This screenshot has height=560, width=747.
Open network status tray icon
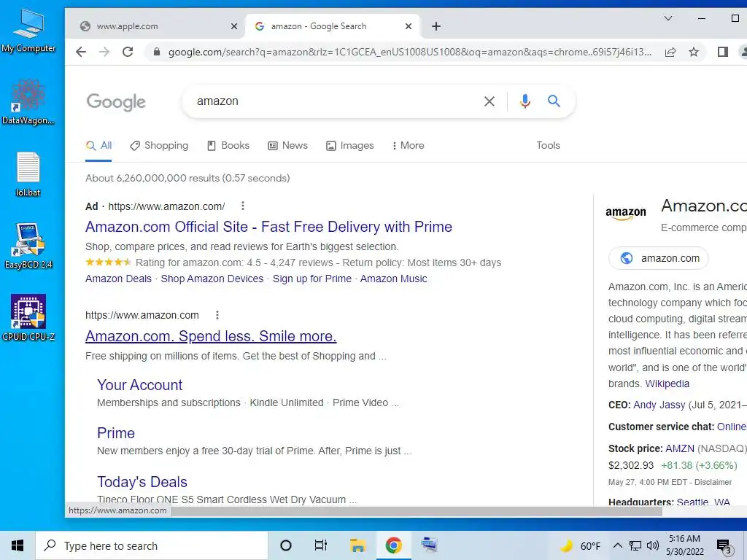[x=635, y=545]
